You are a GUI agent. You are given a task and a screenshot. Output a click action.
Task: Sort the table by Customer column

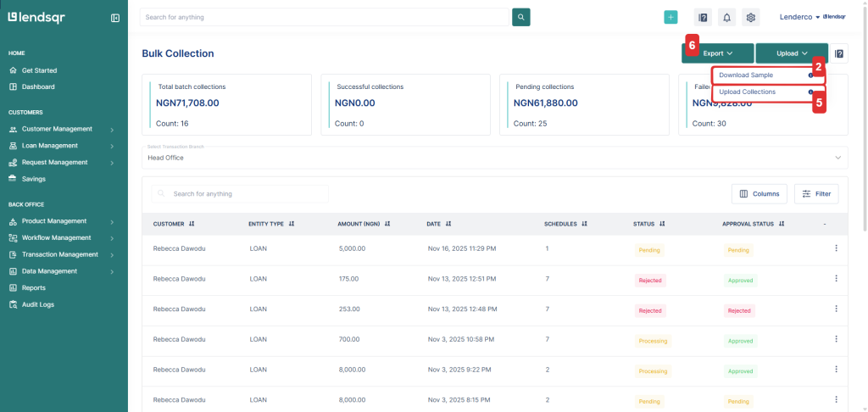tap(192, 224)
